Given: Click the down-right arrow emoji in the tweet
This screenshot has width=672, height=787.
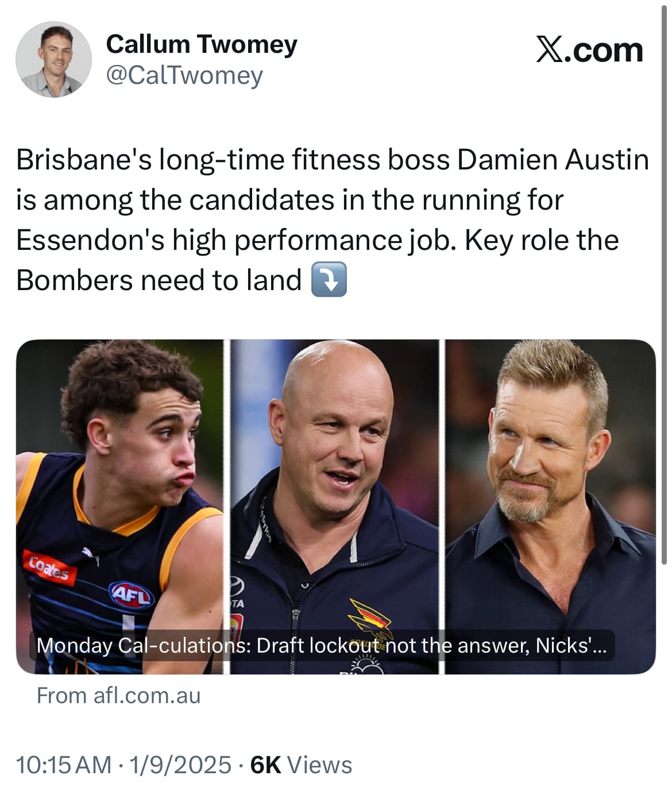Looking at the screenshot, I should click(x=329, y=280).
